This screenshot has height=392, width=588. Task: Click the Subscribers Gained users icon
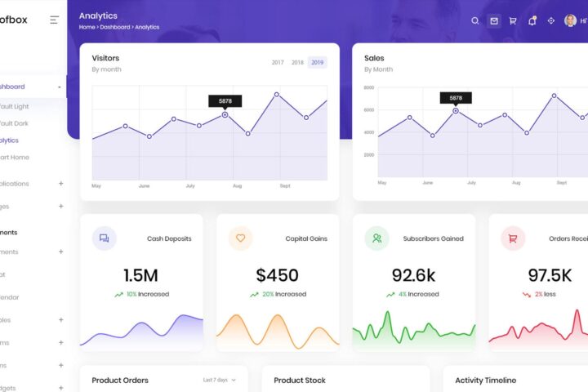pos(376,238)
